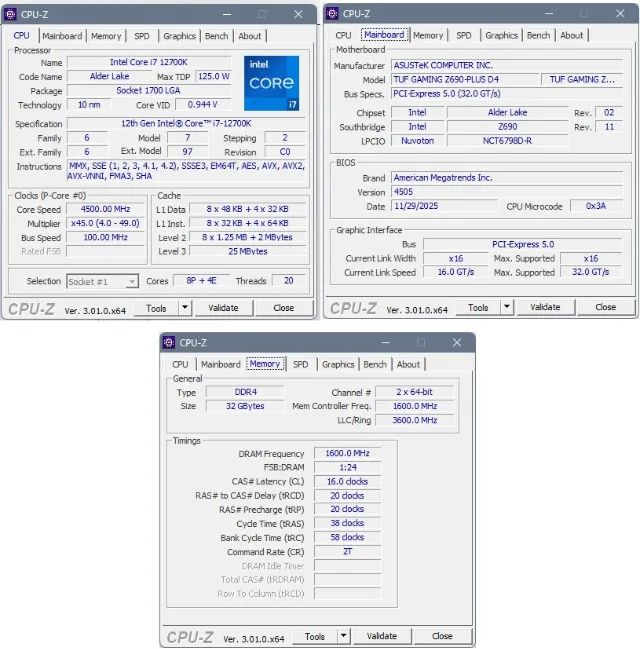The width and height of the screenshot is (640, 649).
Task: Open Graphics tab in the CPU window
Action: [179, 36]
